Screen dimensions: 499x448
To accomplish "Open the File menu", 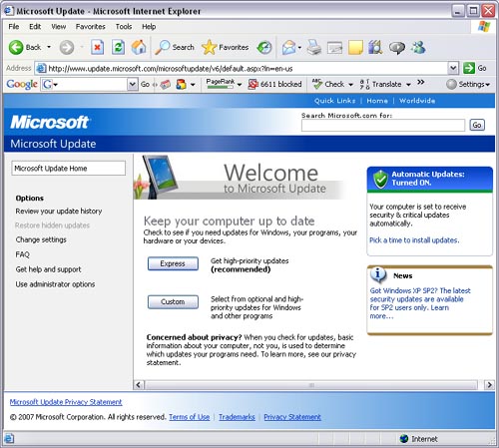I will (x=14, y=27).
